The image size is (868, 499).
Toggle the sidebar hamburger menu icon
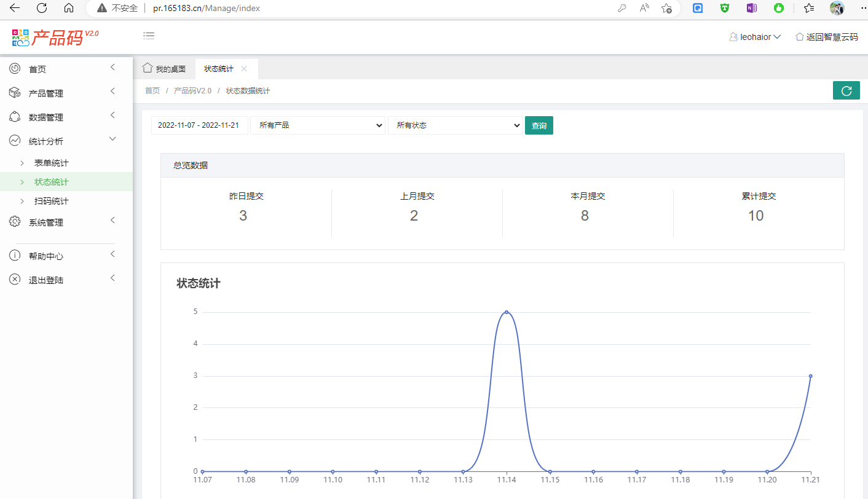[x=149, y=36]
